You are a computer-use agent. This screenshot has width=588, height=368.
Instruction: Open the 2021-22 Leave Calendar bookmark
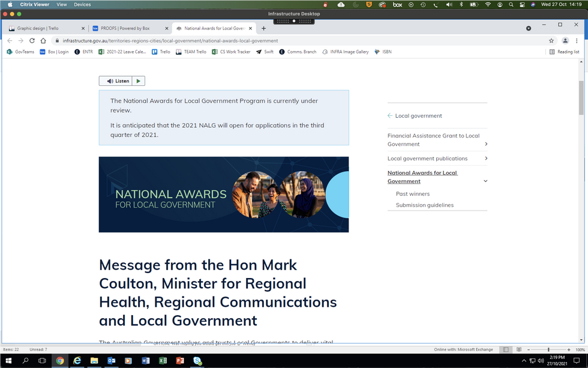(122, 52)
